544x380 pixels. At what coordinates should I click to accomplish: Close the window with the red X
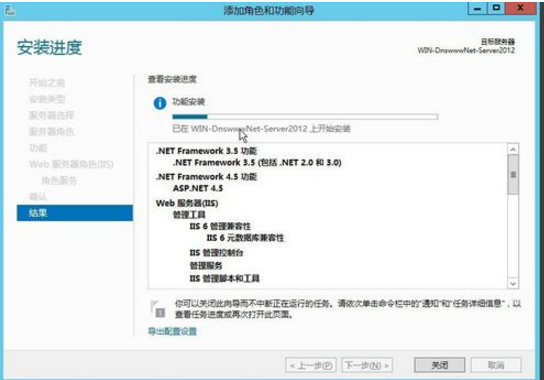point(520,9)
